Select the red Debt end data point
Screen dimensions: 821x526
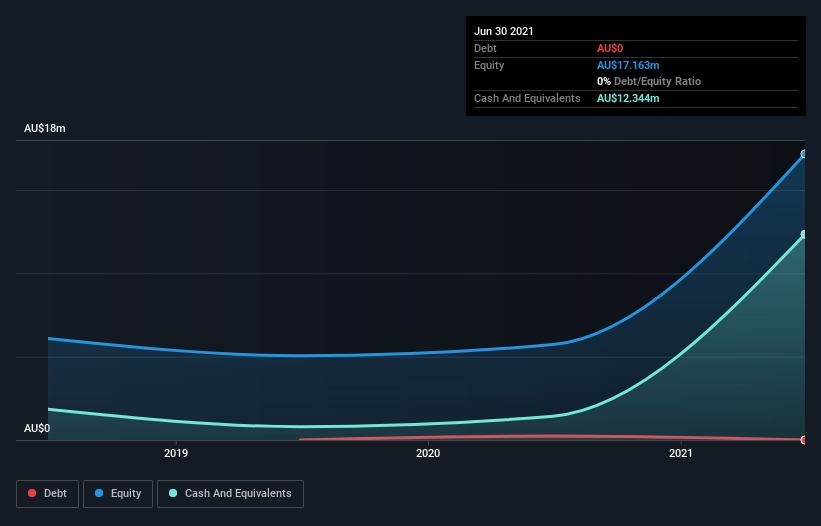point(804,440)
